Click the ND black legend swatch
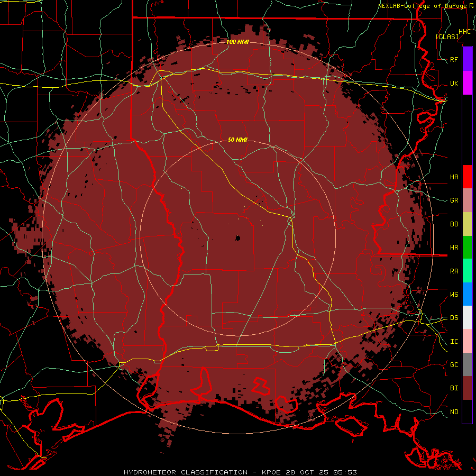The image size is (476, 476). pos(467,411)
